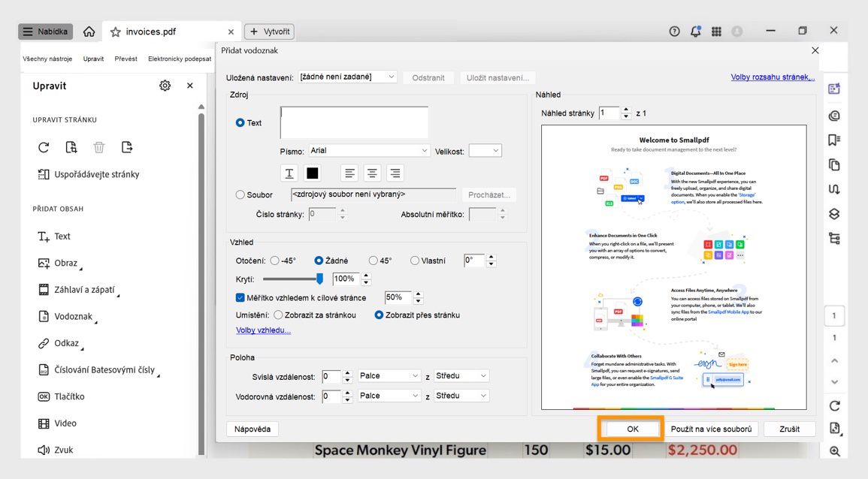
Task: Select the Žádné rotation radio
Action: pos(319,261)
